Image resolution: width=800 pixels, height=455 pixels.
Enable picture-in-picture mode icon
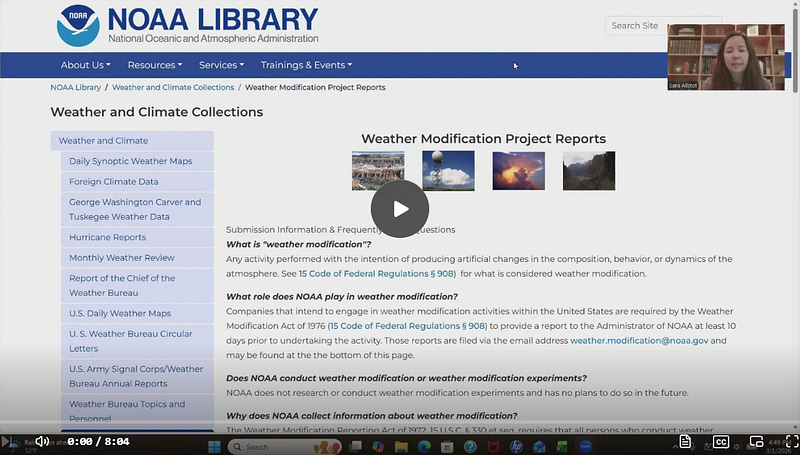click(756, 442)
